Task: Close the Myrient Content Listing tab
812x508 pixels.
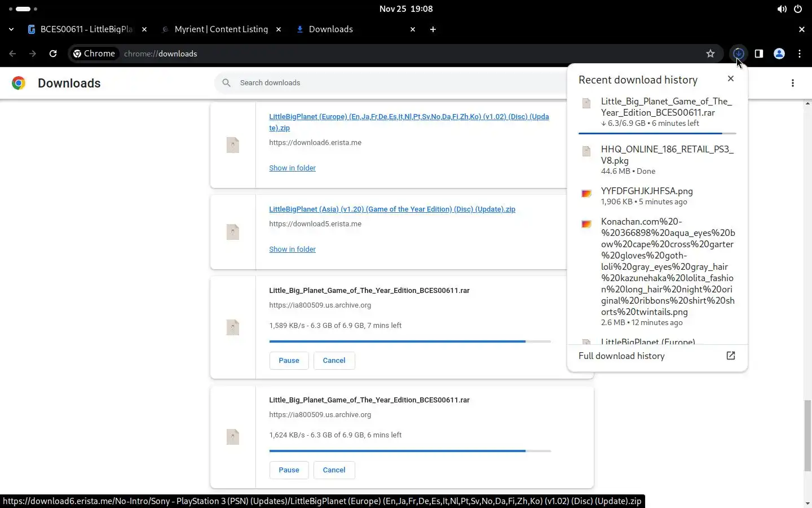Action: pos(279,29)
